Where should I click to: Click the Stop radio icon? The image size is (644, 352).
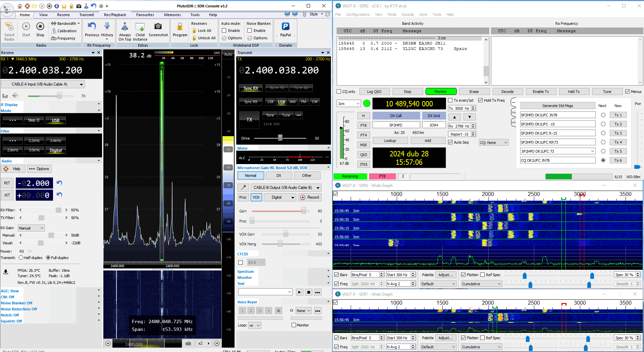[x=40, y=27]
